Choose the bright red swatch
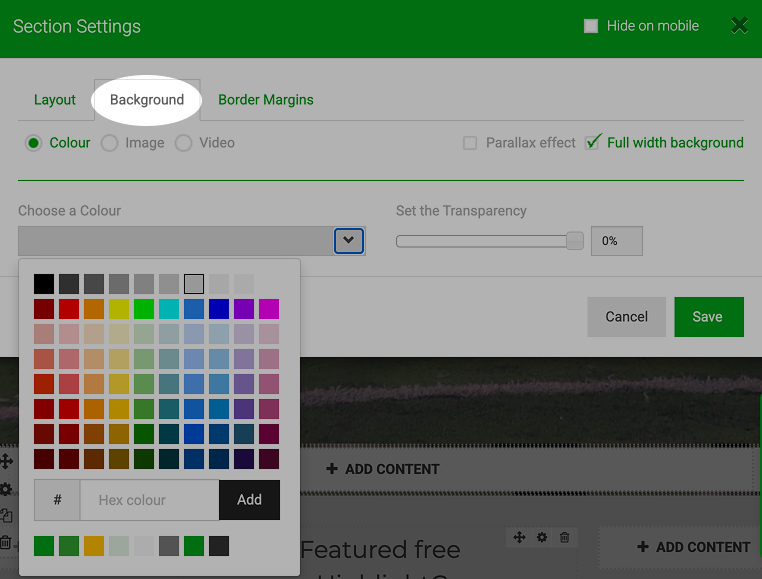The width and height of the screenshot is (762, 579). click(x=69, y=309)
